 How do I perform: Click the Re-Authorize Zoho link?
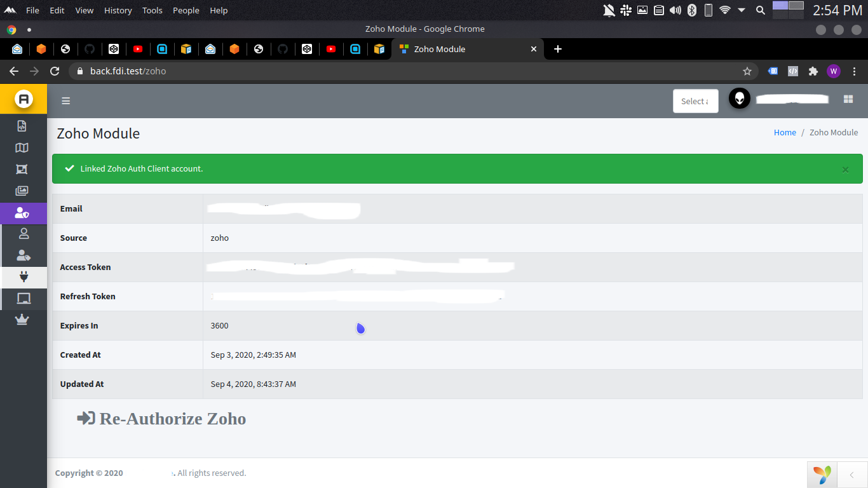(x=161, y=419)
